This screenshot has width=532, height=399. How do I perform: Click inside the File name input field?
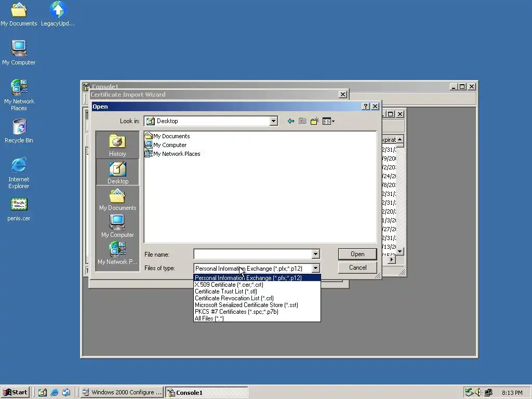coord(253,254)
